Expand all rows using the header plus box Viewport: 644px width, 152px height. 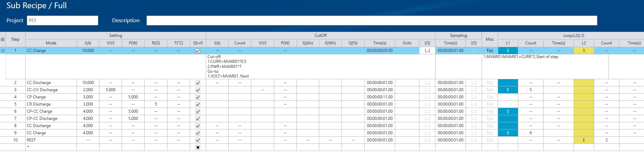[3, 39]
